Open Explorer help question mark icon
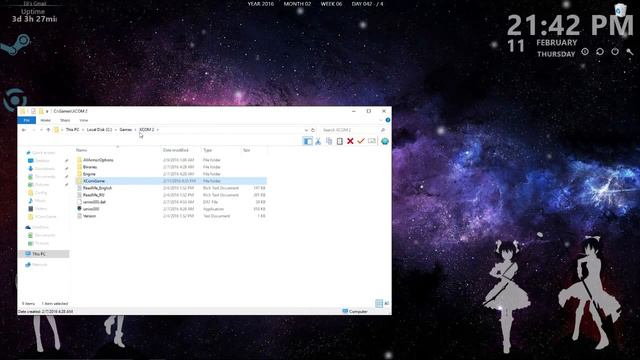This screenshot has height=360, width=640. pyautogui.click(x=388, y=120)
